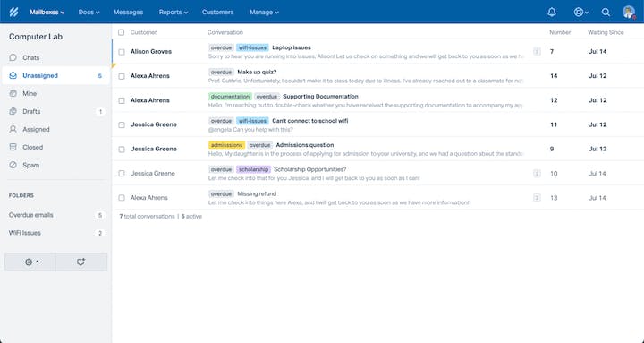Sort by the Number column header
The height and width of the screenshot is (343, 644).
[560, 32]
